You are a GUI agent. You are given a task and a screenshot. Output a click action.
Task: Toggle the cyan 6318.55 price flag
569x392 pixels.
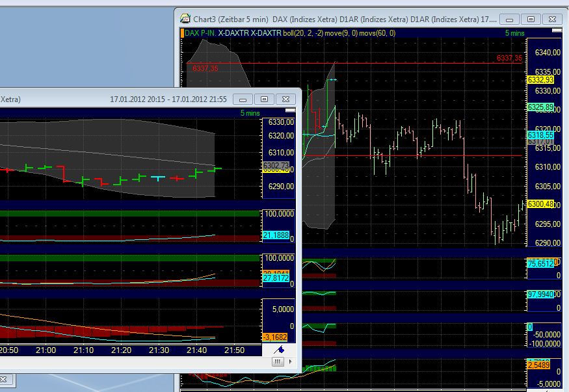point(539,135)
